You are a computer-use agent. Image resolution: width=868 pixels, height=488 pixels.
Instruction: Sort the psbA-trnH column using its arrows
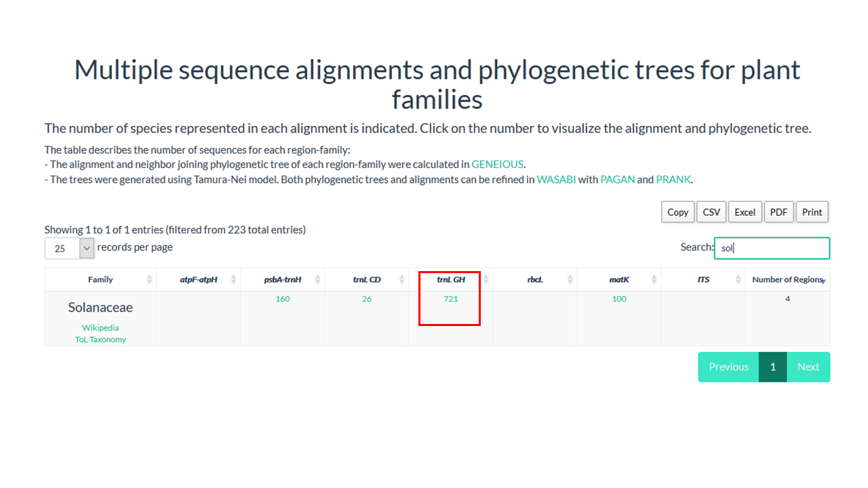click(x=317, y=279)
